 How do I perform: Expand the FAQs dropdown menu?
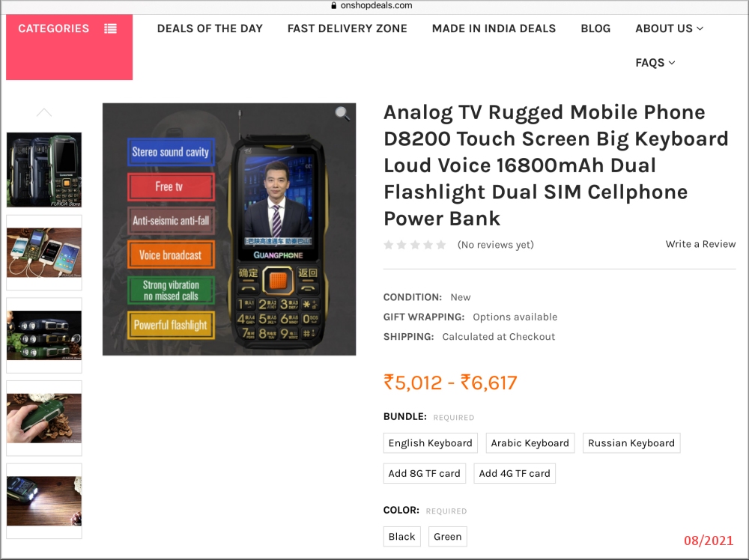coord(655,63)
